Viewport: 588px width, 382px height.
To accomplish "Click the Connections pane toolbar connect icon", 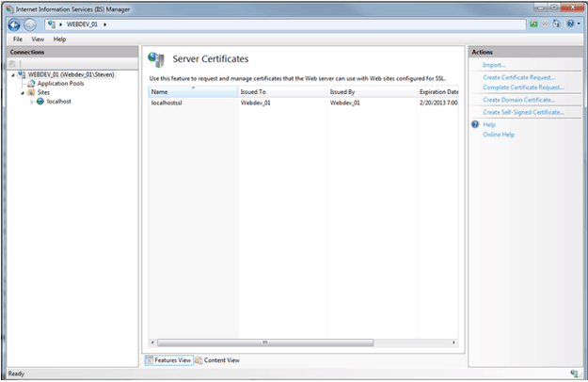I will pyautogui.click(x=12, y=64).
